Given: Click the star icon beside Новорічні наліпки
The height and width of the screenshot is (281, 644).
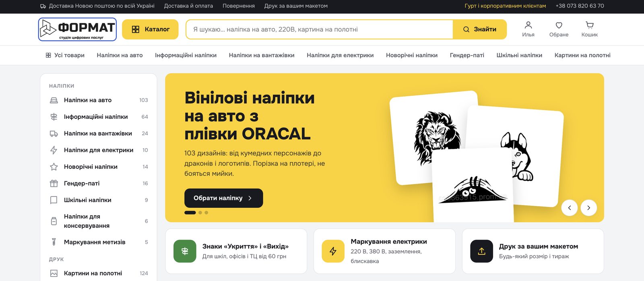Looking at the screenshot, I should (54, 167).
